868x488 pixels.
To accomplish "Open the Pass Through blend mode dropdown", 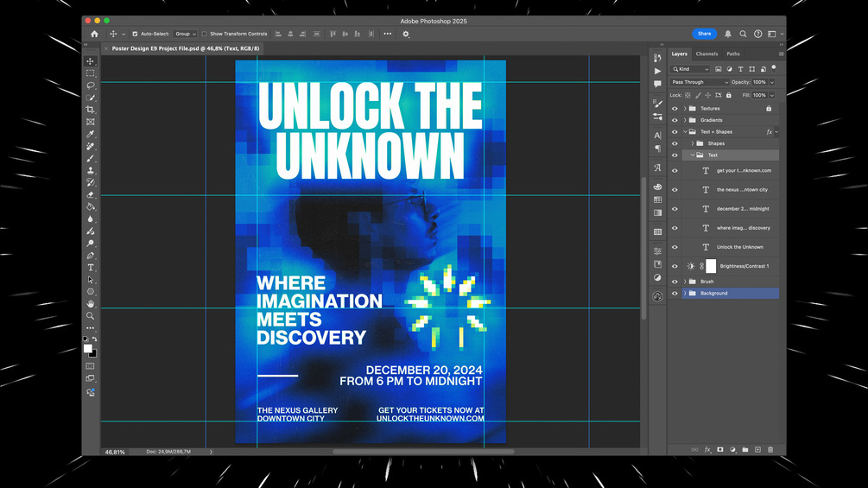I will click(700, 82).
